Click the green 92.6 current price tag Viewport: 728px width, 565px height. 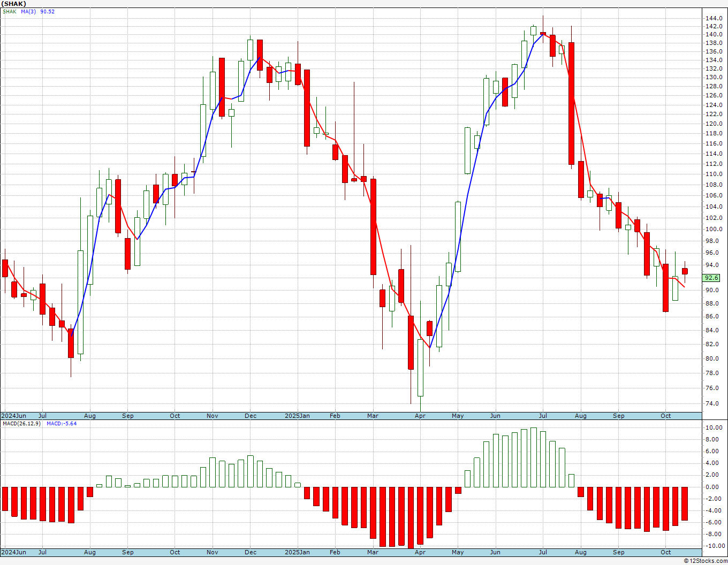coord(711,278)
